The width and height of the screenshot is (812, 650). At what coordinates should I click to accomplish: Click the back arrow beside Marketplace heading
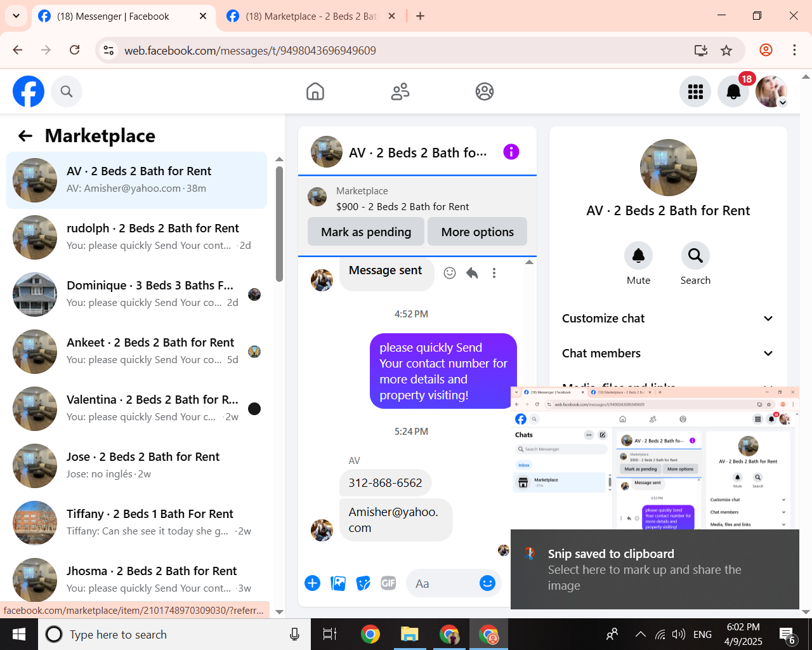tap(25, 136)
